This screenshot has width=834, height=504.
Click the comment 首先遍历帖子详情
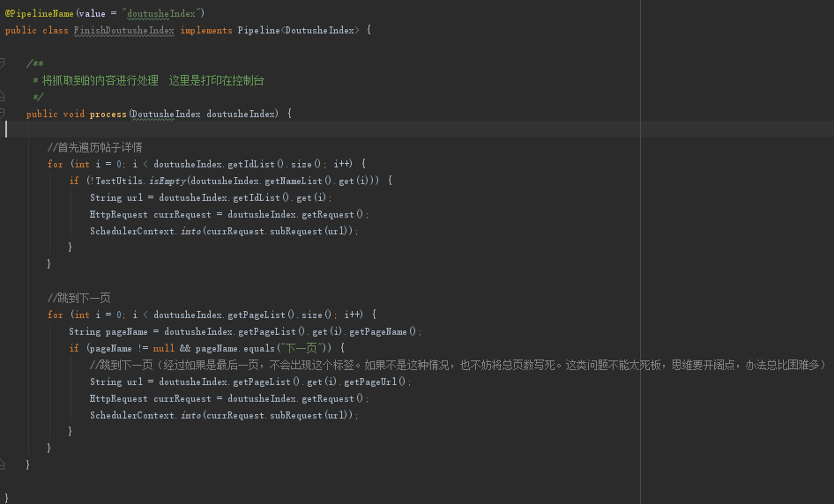point(95,147)
